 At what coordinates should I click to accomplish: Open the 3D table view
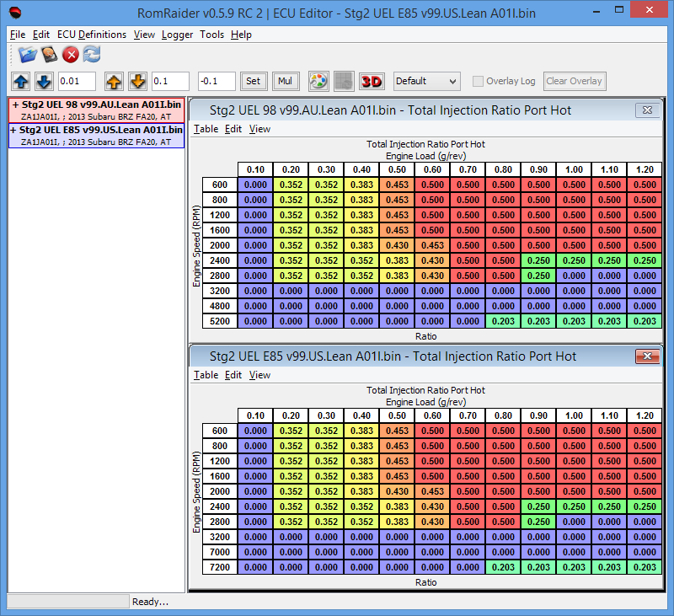[372, 82]
